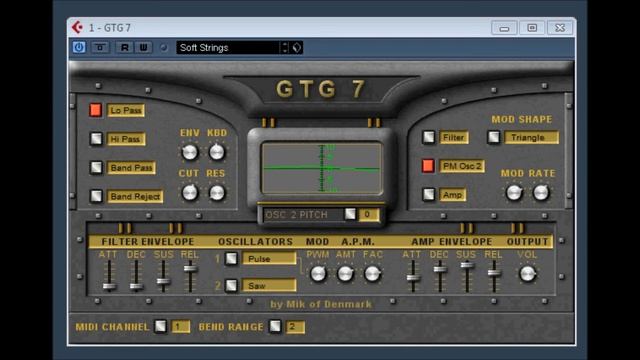This screenshot has width=640, height=360.
Task: Toggle the Filter modulation target button
Action: 429,137
